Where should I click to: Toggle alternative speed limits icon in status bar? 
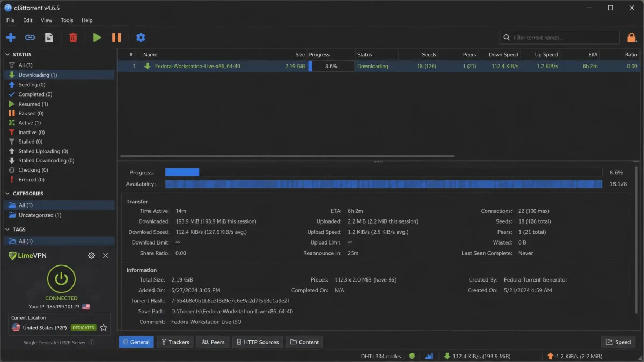429,356
